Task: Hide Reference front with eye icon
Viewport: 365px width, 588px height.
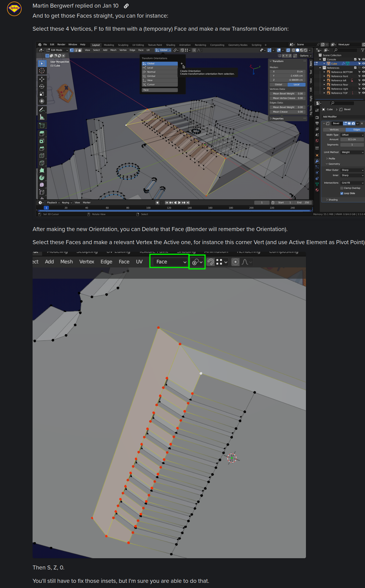Action: pyautogui.click(x=363, y=76)
